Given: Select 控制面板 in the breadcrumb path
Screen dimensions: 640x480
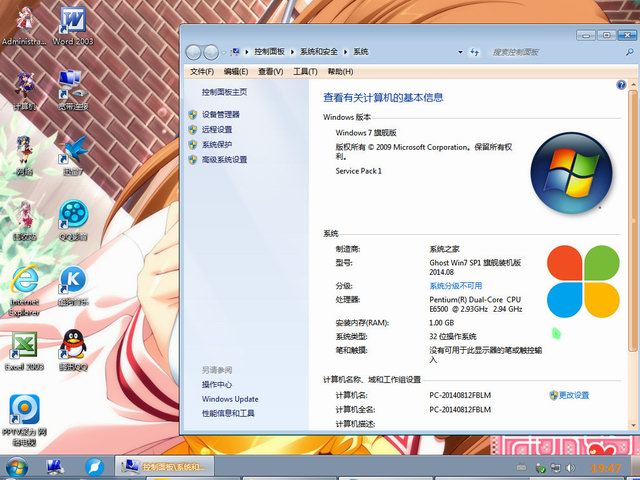Looking at the screenshot, I should pyautogui.click(x=269, y=52).
